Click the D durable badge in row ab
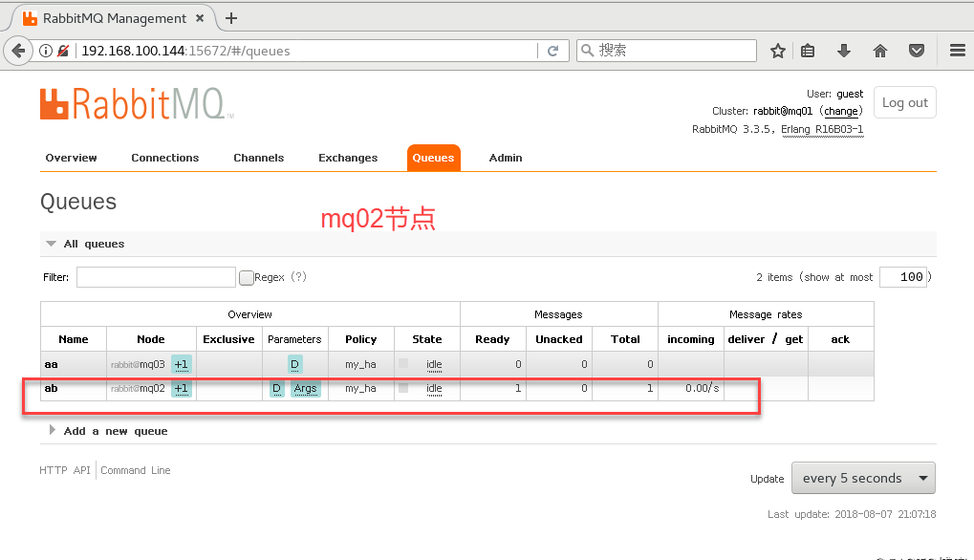Viewport: 974px width, 560px height. click(x=277, y=388)
